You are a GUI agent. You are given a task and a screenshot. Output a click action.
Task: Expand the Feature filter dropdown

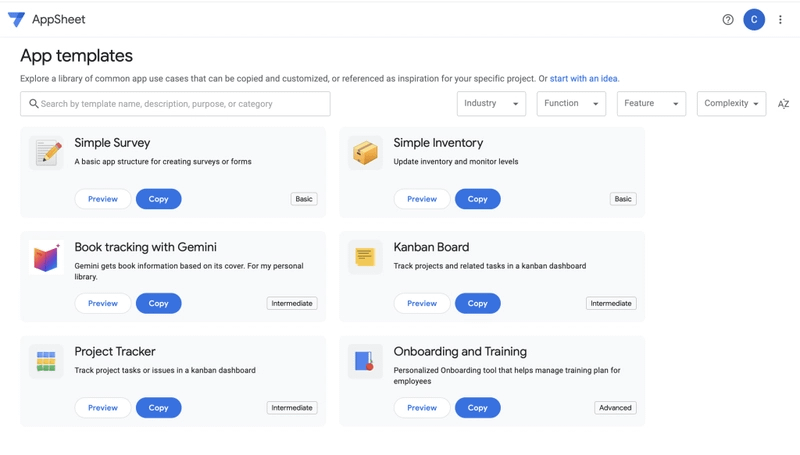652,104
